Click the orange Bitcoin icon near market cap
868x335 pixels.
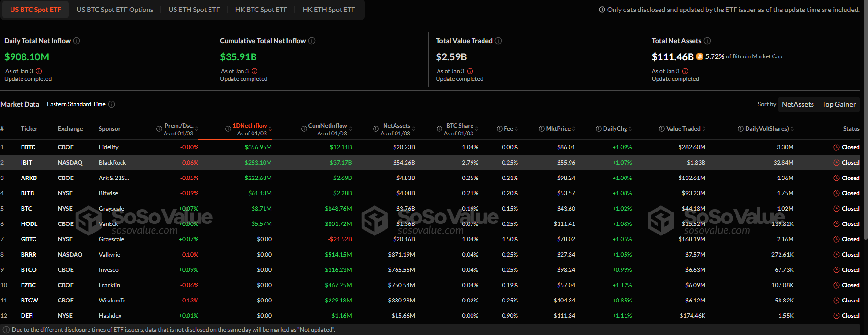pyautogui.click(x=700, y=56)
